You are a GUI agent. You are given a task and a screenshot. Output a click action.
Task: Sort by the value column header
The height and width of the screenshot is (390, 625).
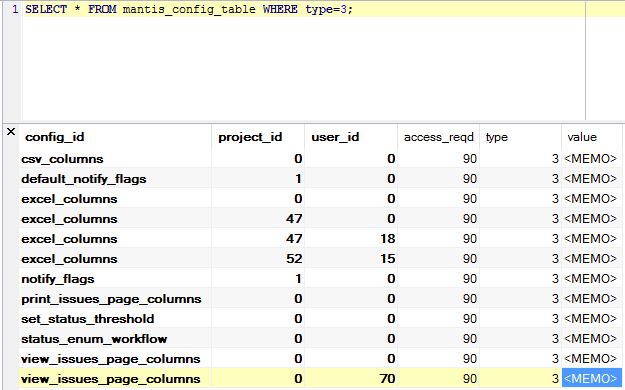click(x=592, y=137)
